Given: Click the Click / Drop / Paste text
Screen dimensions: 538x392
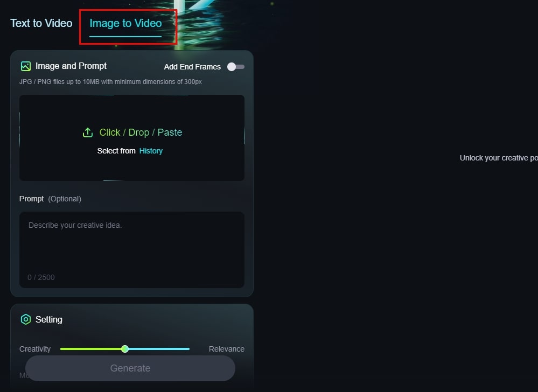Looking at the screenshot, I should (x=141, y=132).
